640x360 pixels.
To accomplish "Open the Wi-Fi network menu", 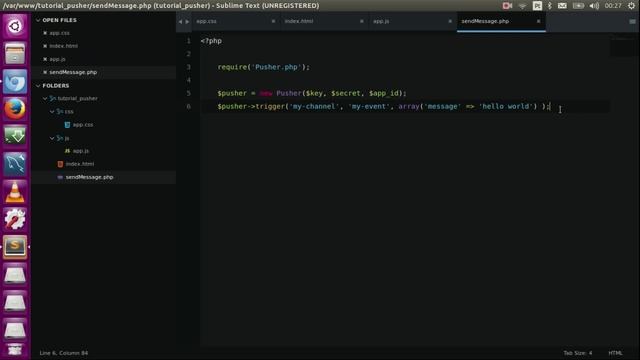I will coord(522,6).
